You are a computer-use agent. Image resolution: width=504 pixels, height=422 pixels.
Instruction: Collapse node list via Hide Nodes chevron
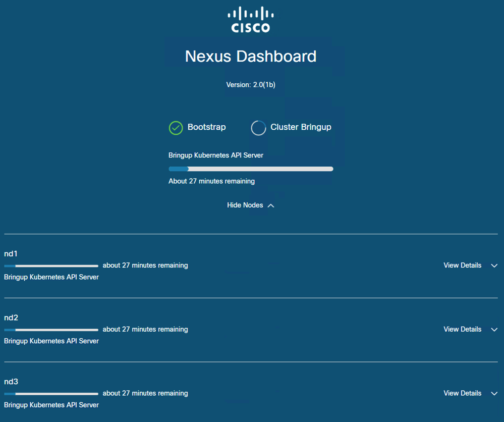[x=271, y=205]
